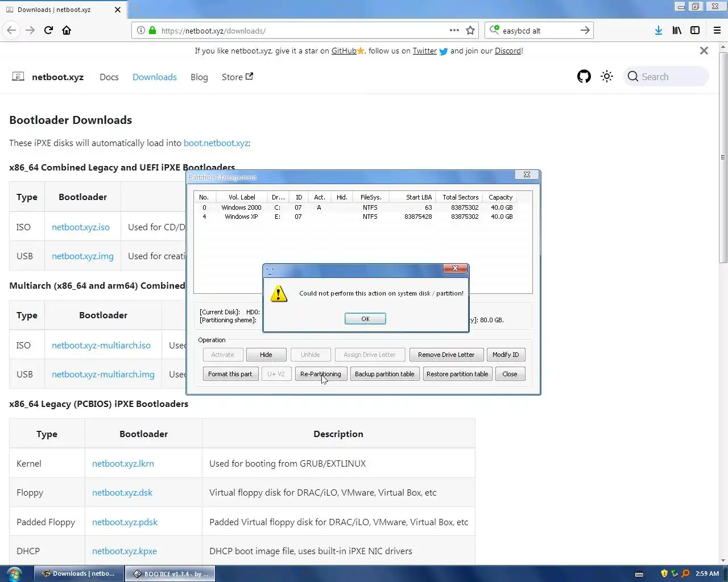Click Close in Partition Management
Screen dimensions: 728x582
pos(510,374)
